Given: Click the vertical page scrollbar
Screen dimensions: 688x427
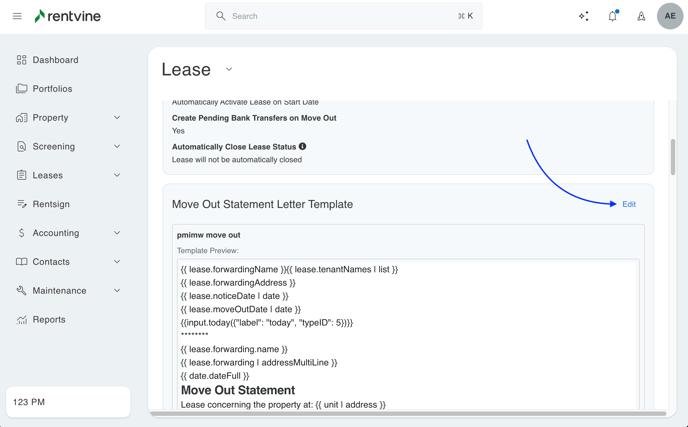Looking at the screenshot, I should [672, 157].
